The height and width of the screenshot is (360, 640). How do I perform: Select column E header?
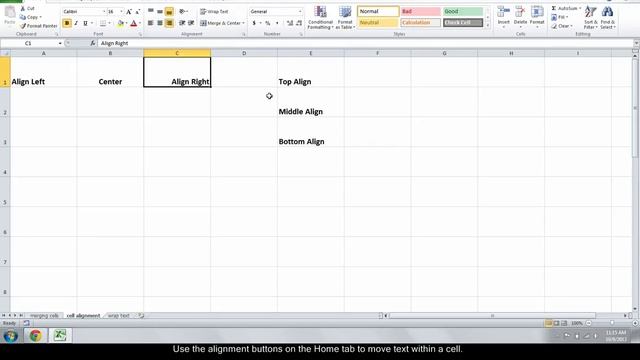[311, 53]
